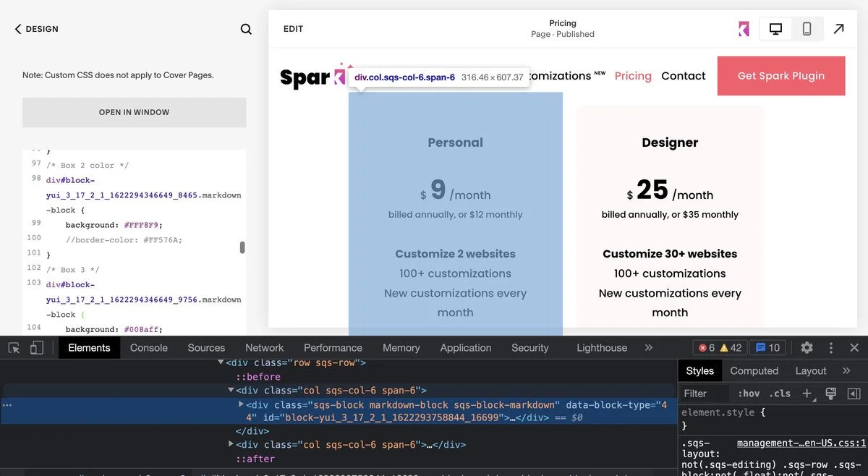Click the new style rule plus icon

point(806,394)
